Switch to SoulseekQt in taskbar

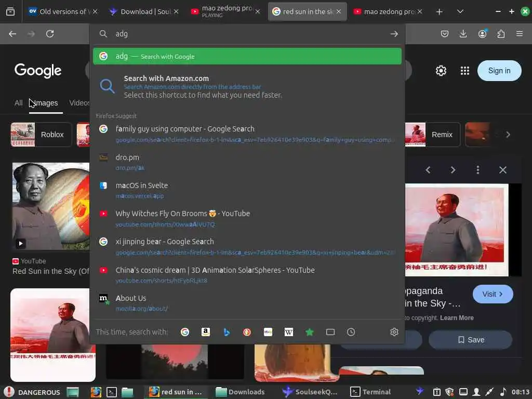[x=310, y=392]
